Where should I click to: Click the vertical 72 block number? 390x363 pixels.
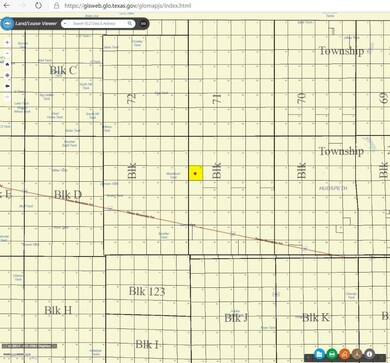[132, 98]
